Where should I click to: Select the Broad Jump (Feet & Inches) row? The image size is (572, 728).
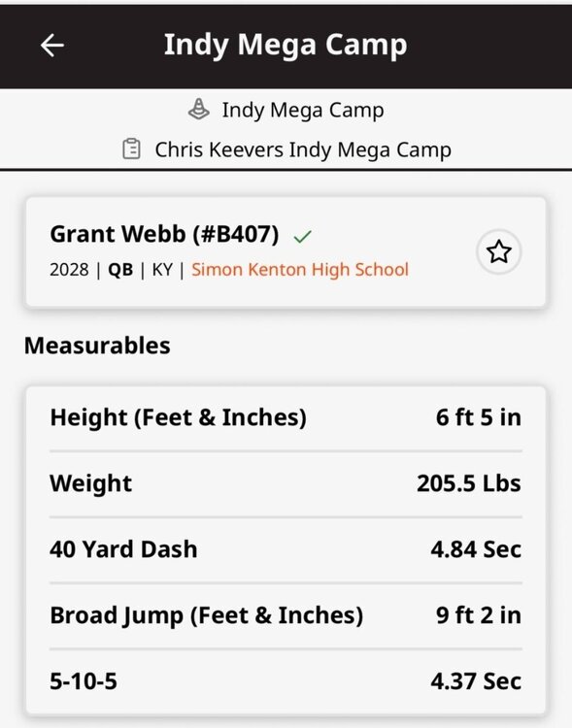point(286,615)
